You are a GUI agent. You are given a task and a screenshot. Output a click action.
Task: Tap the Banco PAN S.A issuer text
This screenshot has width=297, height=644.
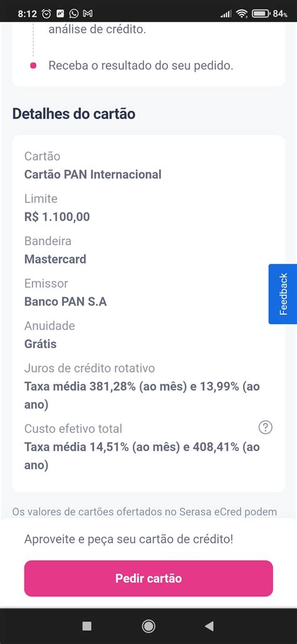(66, 302)
